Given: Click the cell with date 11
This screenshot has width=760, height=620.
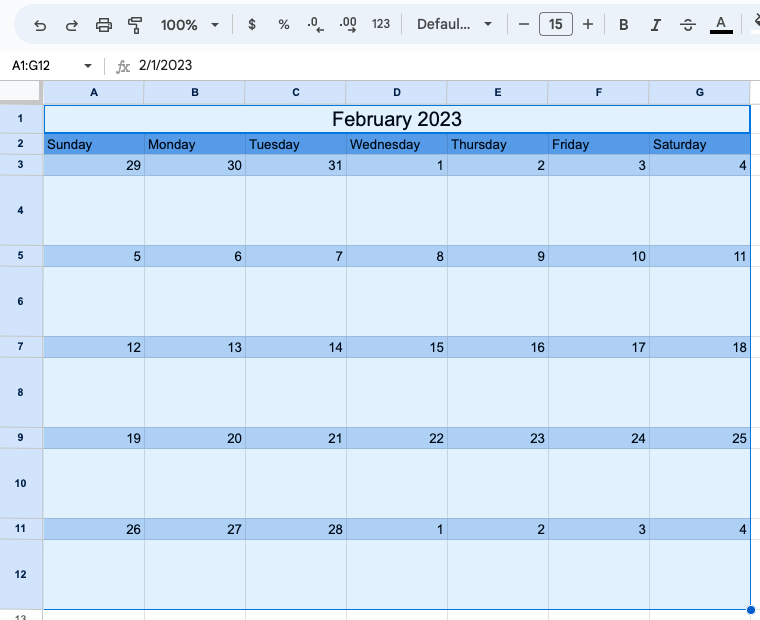Looking at the screenshot, I should [x=699, y=256].
